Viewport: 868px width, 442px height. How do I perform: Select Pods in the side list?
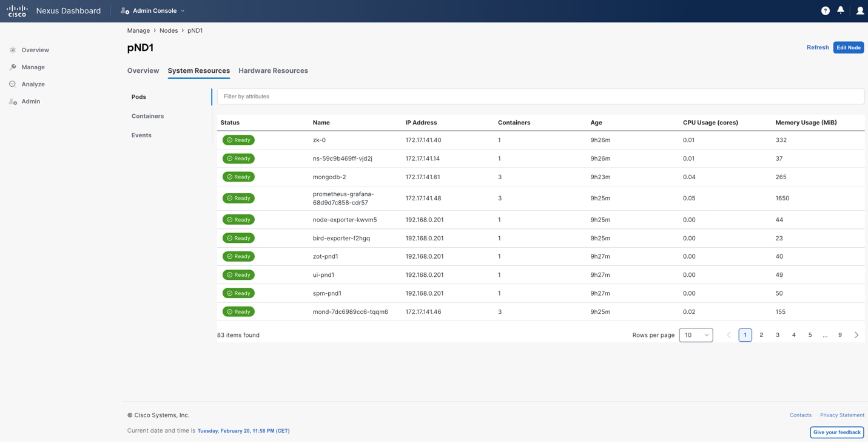click(x=139, y=97)
